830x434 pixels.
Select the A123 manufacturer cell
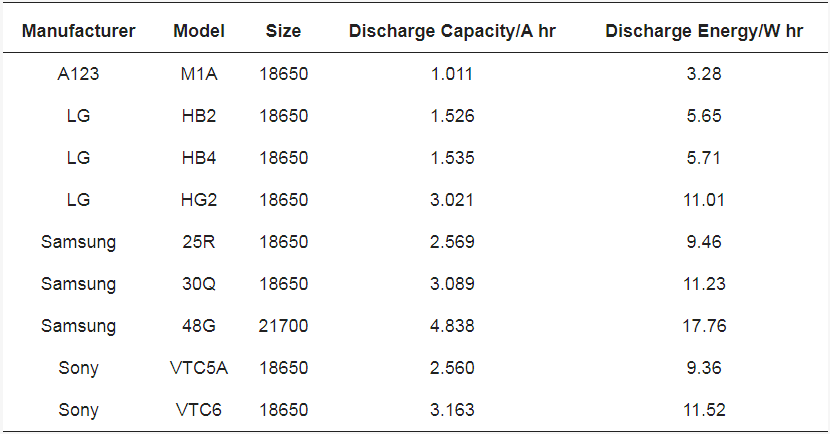78,74
